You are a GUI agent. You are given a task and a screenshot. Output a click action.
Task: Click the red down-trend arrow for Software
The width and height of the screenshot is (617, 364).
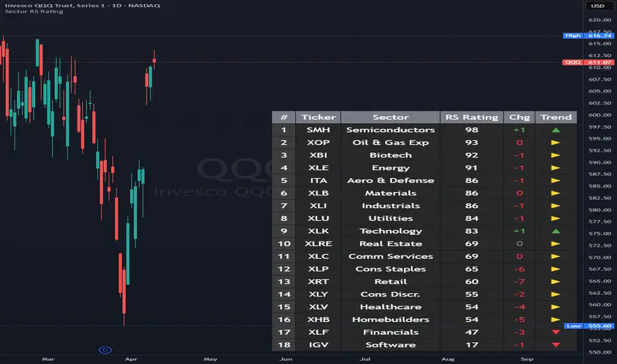(555, 345)
